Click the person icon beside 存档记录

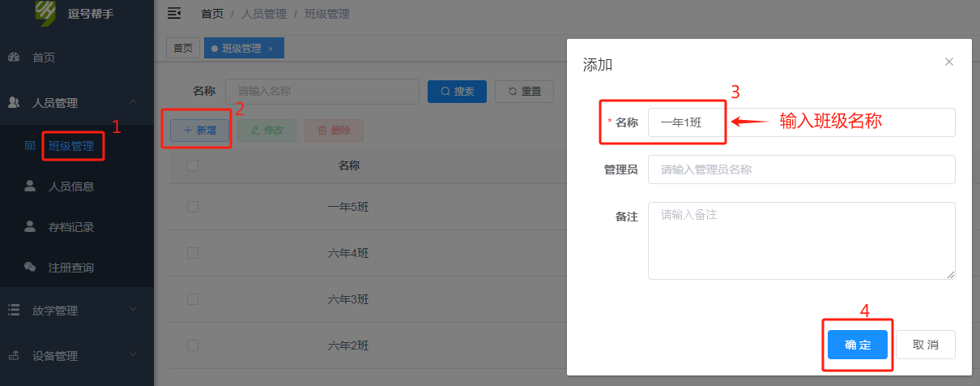point(30,227)
